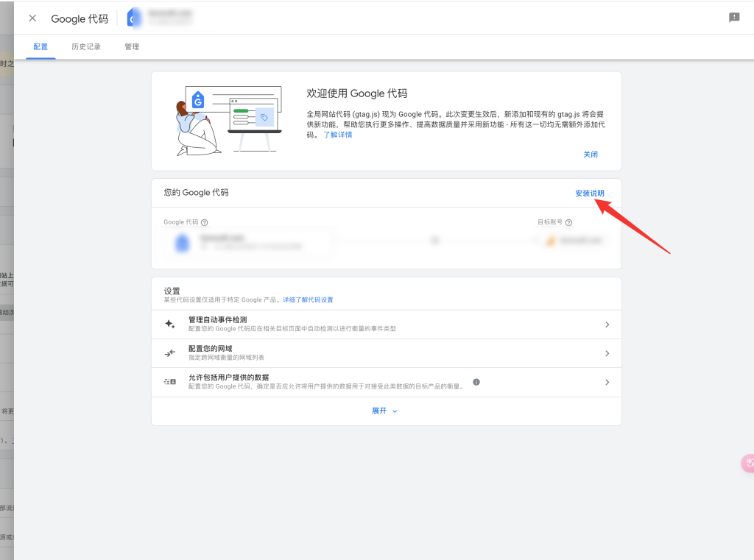
Task: Open the 了解详情 link
Action: [337, 135]
